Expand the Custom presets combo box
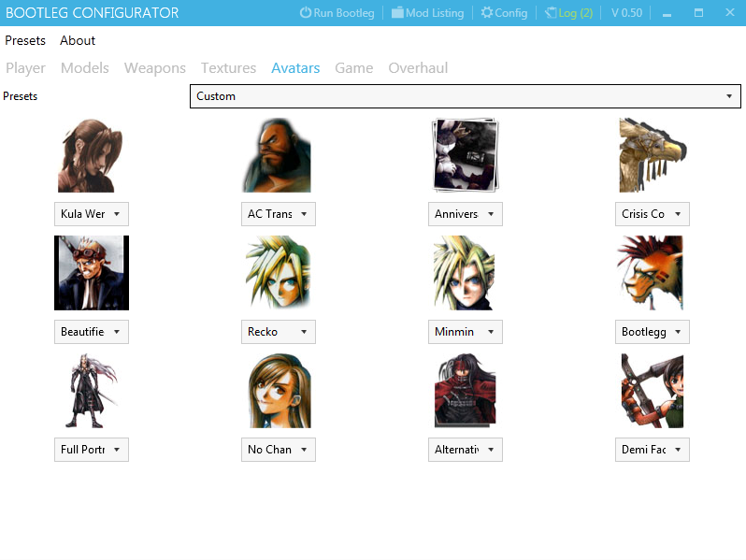 466,96
